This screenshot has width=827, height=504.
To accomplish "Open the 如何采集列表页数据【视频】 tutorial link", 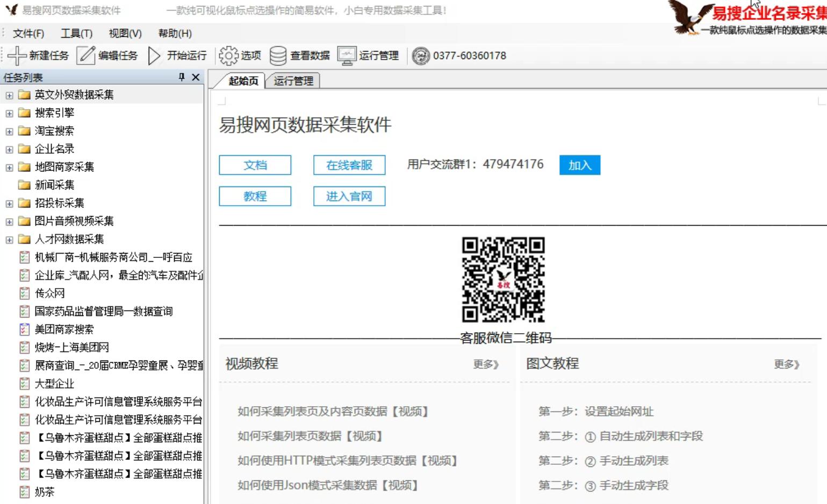I will tap(310, 436).
